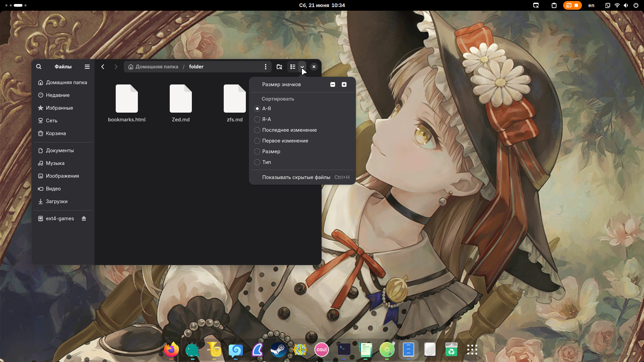This screenshot has height=362, width=644.
Task: Toggle Показывать скрытые файлы
Action: click(x=302, y=177)
